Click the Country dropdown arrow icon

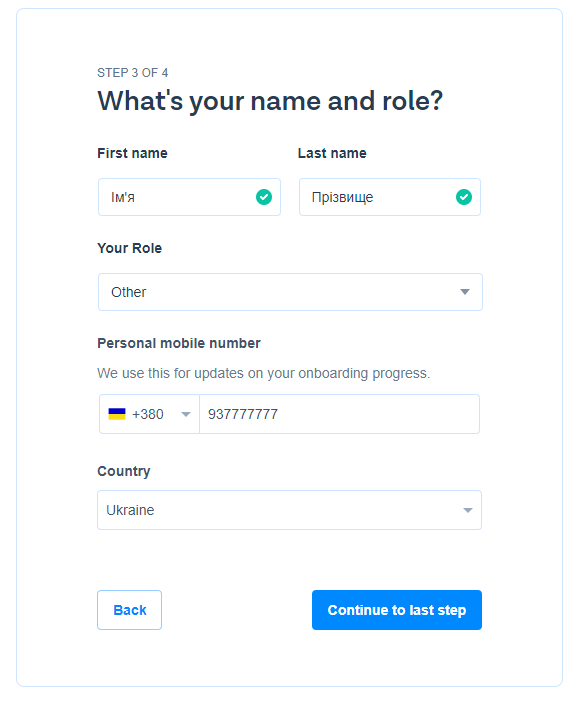[467, 510]
